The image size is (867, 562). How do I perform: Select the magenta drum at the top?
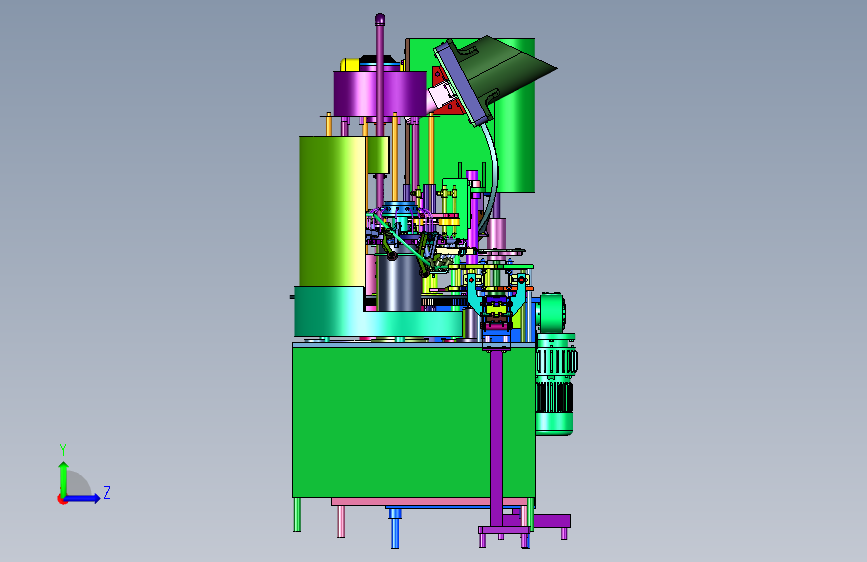pyautogui.click(x=380, y=93)
